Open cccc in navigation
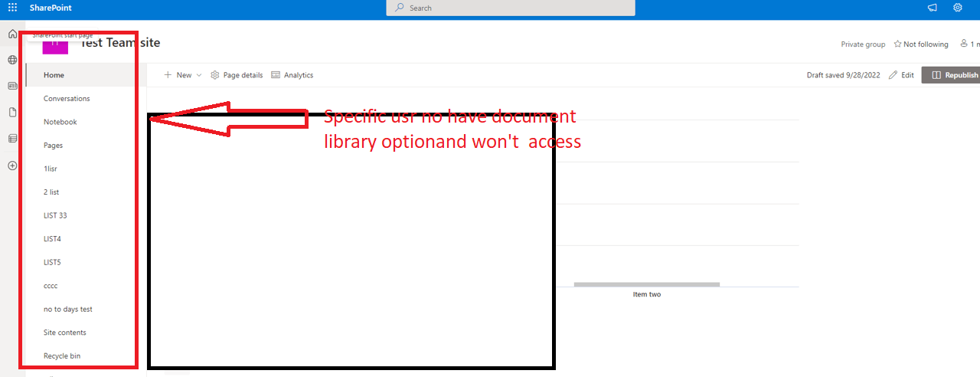980x377 pixels. (51, 286)
